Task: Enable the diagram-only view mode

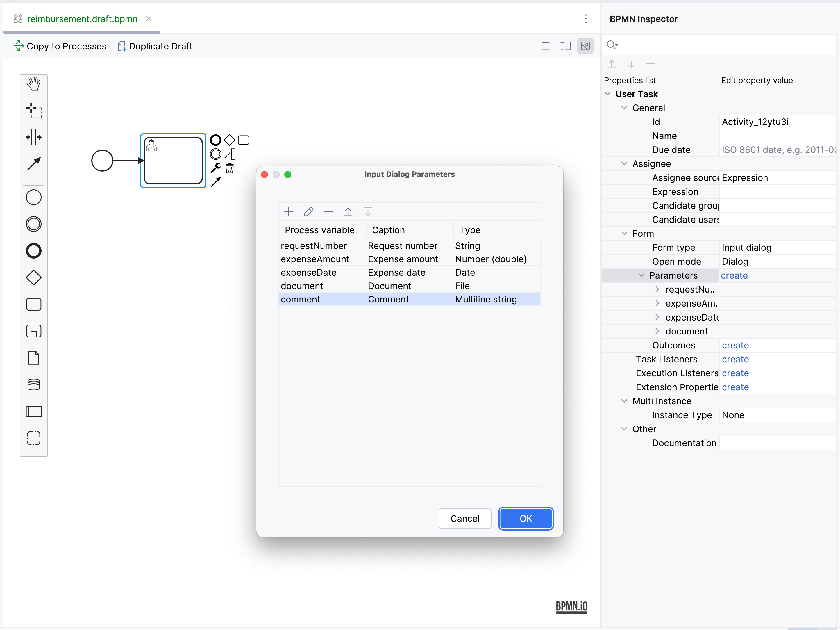Action: [x=585, y=46]
